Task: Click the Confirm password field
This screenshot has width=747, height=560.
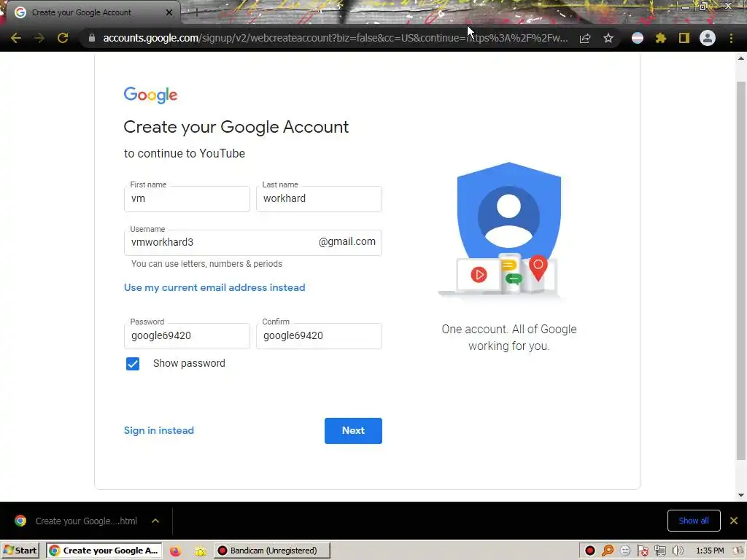Action: click(319, 336)
